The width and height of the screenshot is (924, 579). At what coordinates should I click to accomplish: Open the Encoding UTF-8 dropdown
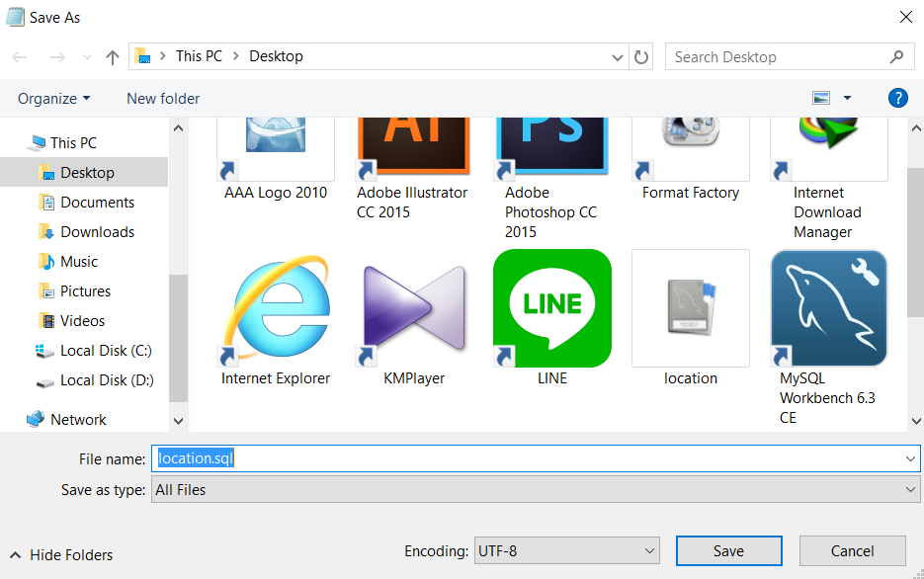tap(566, 550)
